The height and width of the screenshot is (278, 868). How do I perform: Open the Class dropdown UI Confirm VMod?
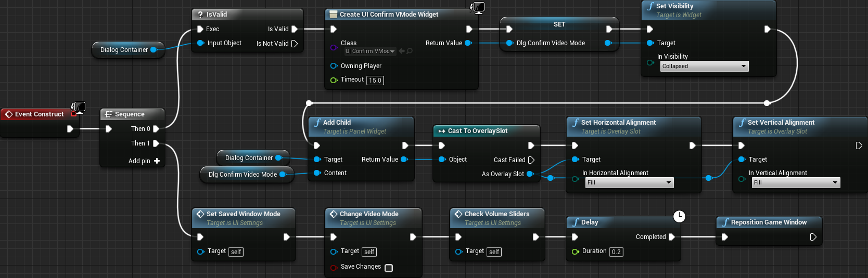coord(370,51)
